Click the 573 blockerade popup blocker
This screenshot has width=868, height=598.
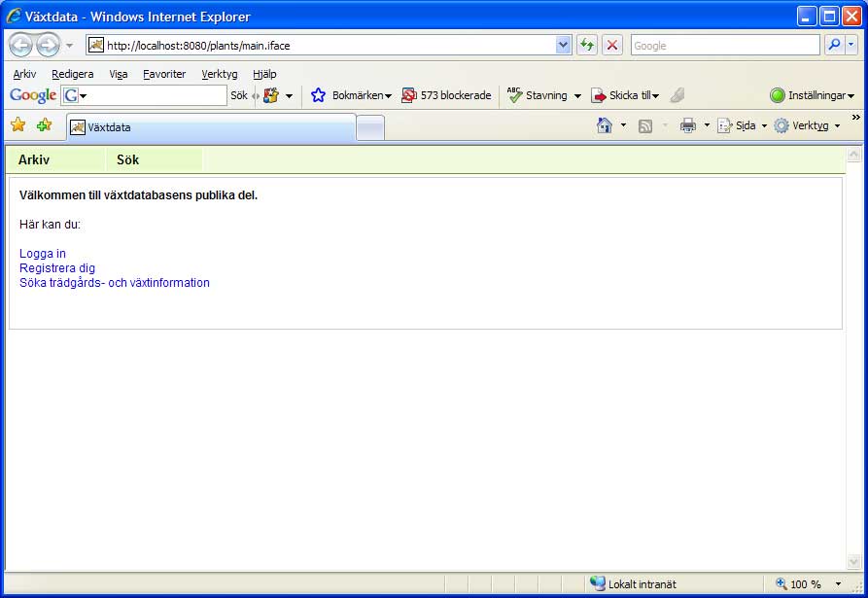pos(446,95)
